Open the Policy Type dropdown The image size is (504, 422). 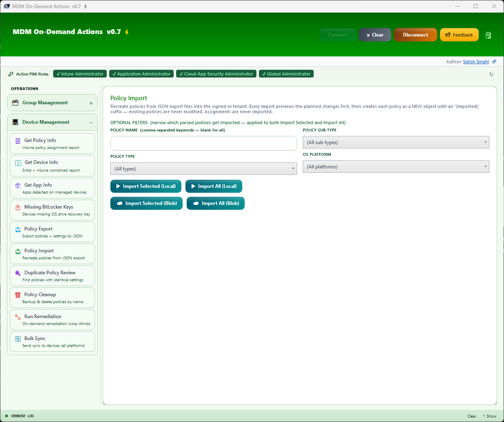pyautogui.click(x=203, y=169)
